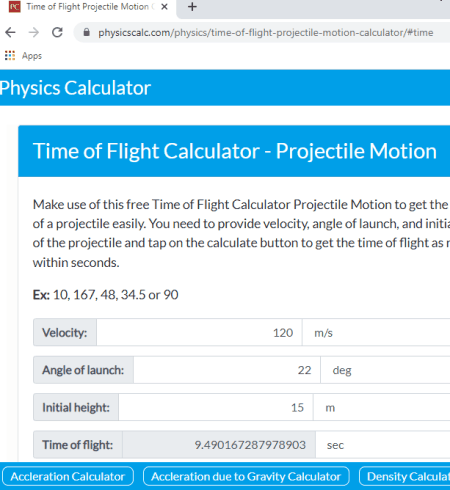Image resolution: width=450 pixels, height=490 pixels.
Task: Click the Initial height input field
Action: [x=216, y=407]
